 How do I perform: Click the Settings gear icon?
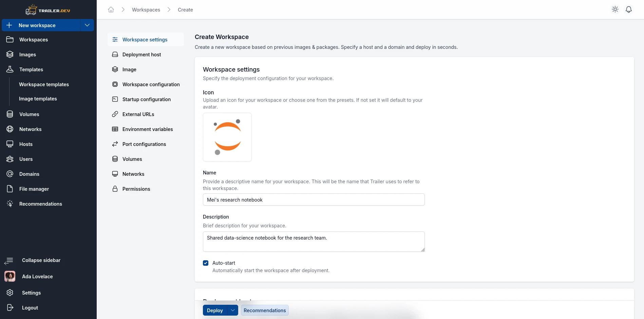[10, 293]
